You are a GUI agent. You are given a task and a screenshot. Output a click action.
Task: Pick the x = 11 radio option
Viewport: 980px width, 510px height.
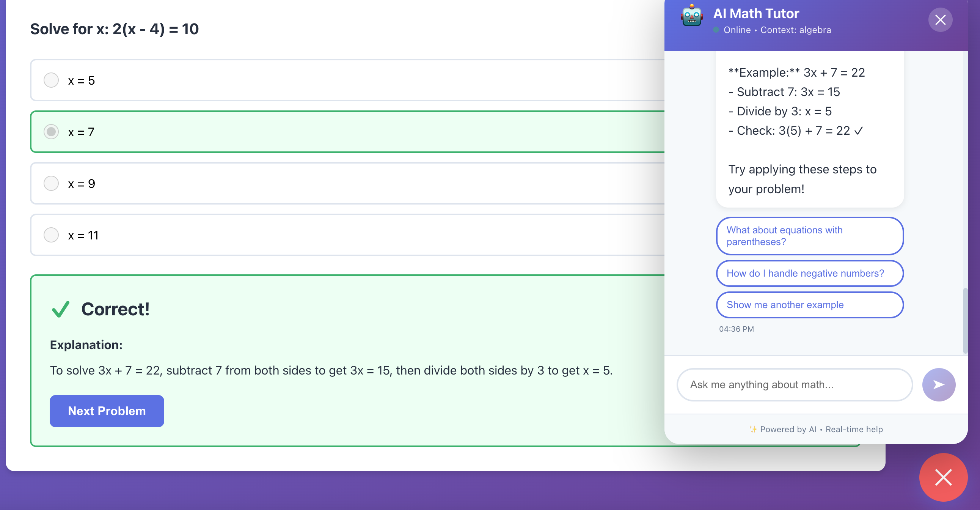click(51, 235)
